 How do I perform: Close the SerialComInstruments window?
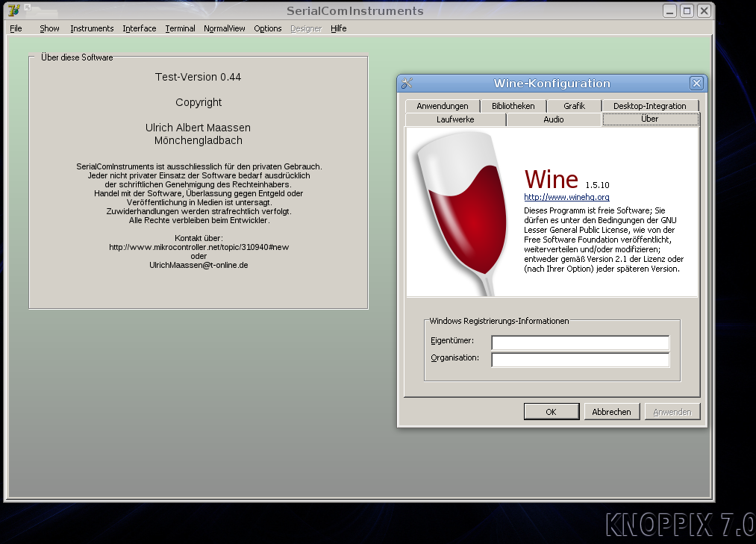pos(704,10)
